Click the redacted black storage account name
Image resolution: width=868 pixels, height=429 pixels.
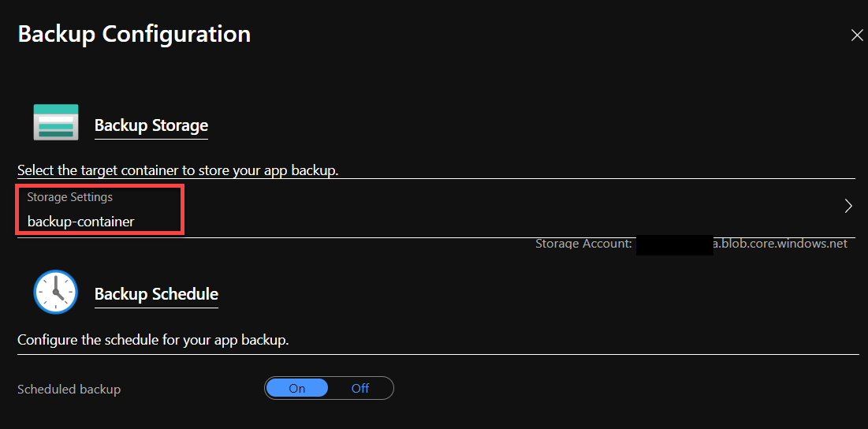(x=674, y=244)
